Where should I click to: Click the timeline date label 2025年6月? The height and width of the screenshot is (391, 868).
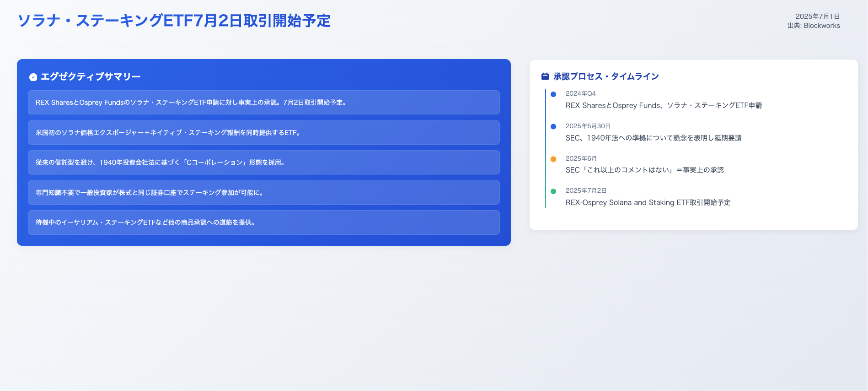tap(581, 158)
